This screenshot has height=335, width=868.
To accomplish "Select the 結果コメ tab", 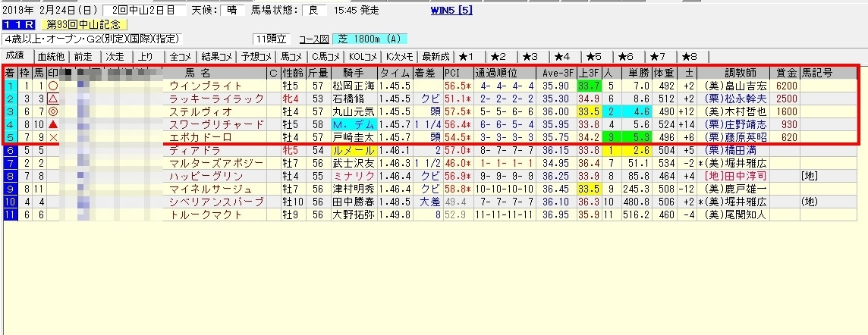I will pyautogui.click(x=217, y=56).
